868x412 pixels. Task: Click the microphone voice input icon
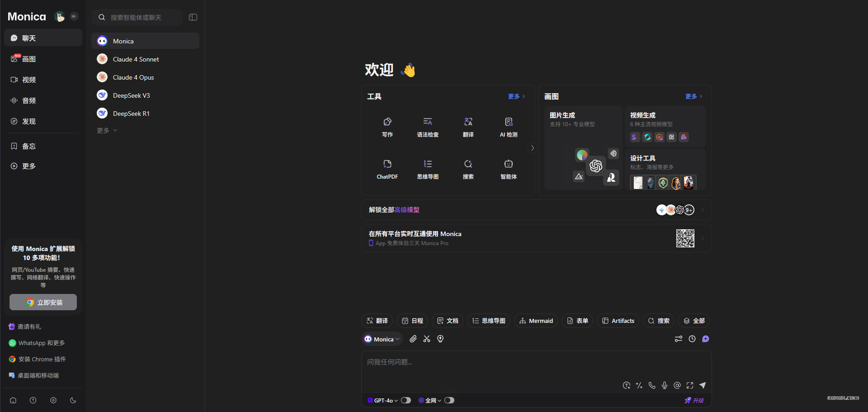coord(665,385)
